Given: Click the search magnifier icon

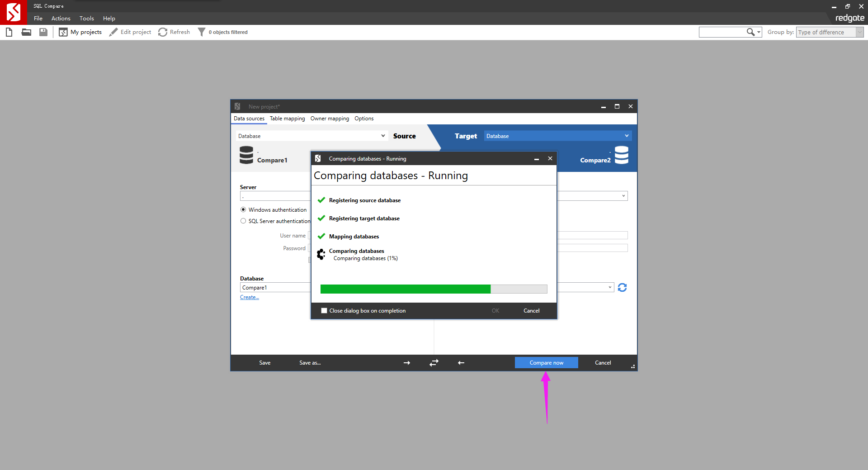Looking at the screenshot, I should point(750,32).
